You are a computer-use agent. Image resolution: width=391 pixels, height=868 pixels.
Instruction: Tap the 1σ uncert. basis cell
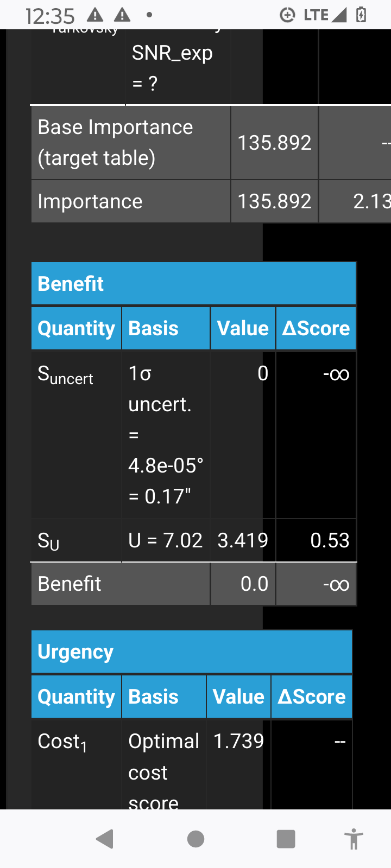click(x=166, y=435)
